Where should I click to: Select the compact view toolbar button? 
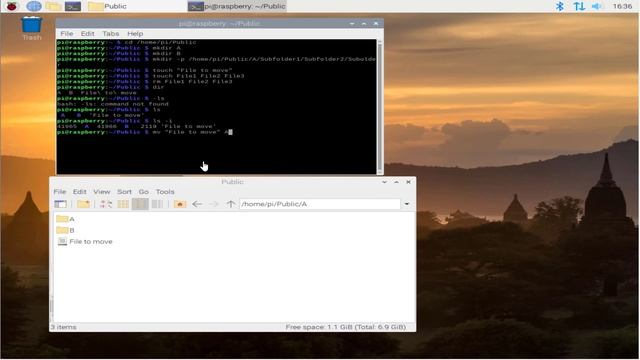[140, 204]
